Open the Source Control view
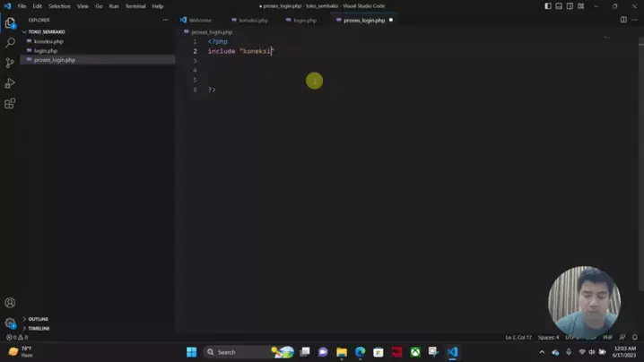This screenshot has width=644, height=362. pos(10,63)
